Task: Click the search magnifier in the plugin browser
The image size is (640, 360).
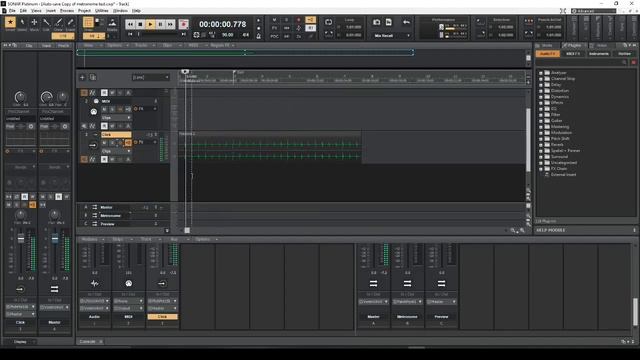Action: pos(624,62)
